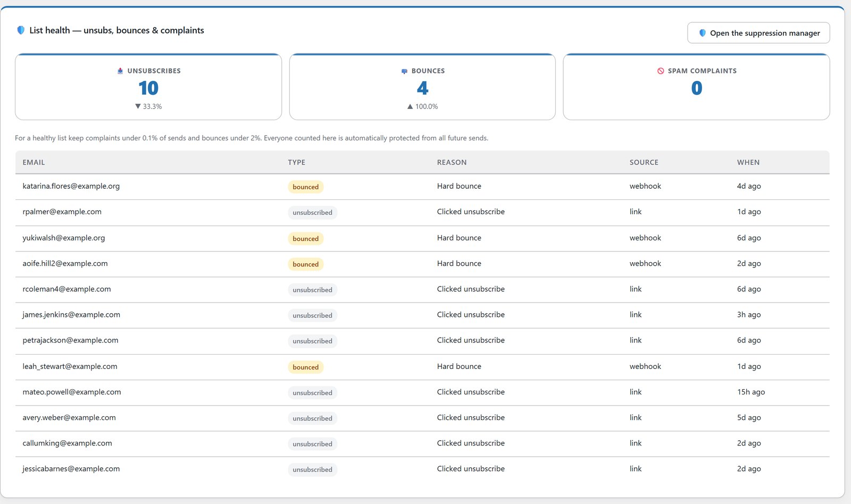Image resolution: width=851 pixels, height=504 pixels.
Task: Click the 3h ago timestamp
Action: [x=749, y=315]
